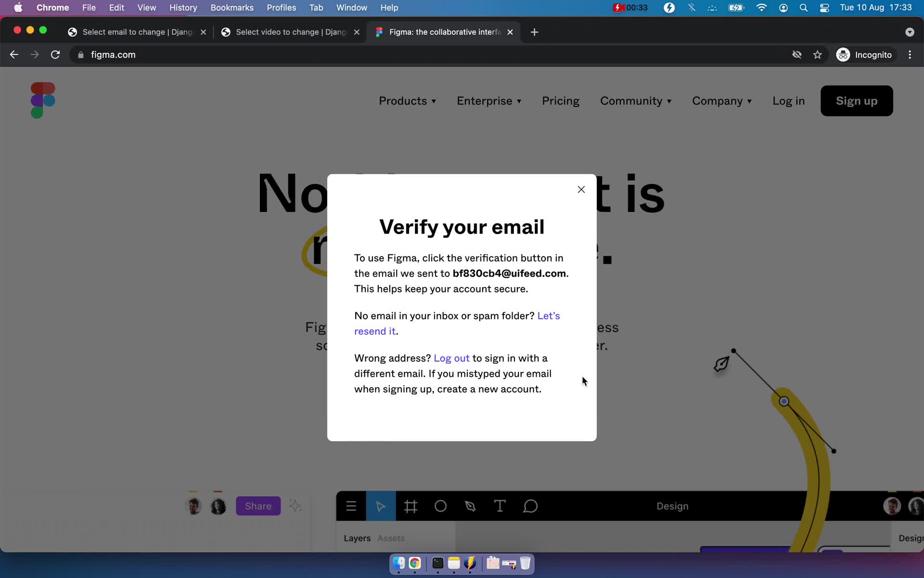
Task: Click the Figma logo in the top left
Action: point(43,100)
